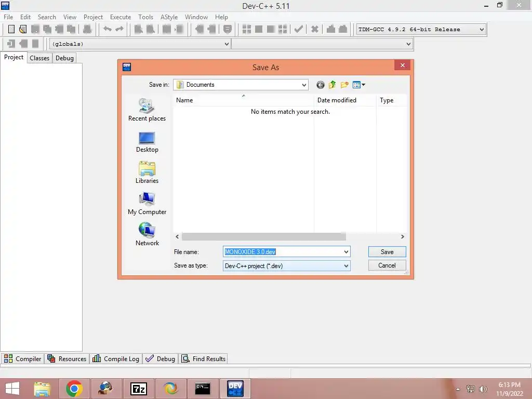532x399 pixels.
Task: Switch to the Classes tab
Action: 39,58
